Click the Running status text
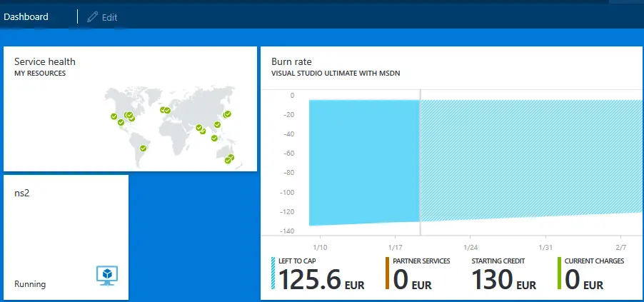644x302 pixels. click(30, 284)
